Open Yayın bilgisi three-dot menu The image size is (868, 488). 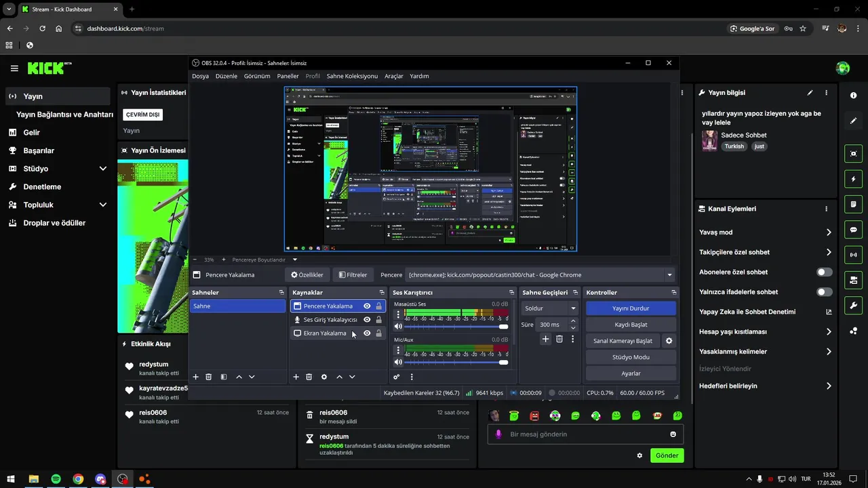tap(826, 93)
